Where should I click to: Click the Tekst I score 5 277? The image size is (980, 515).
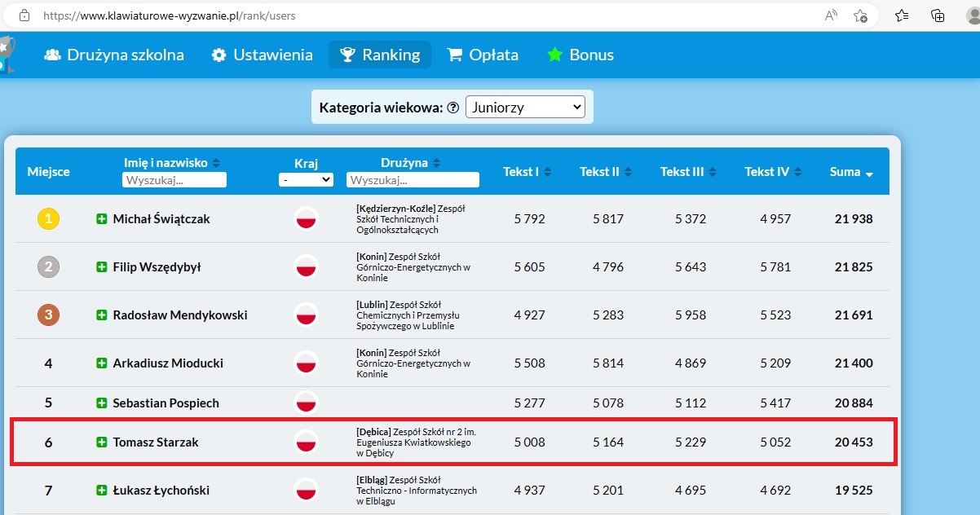[x=529, y=403]
